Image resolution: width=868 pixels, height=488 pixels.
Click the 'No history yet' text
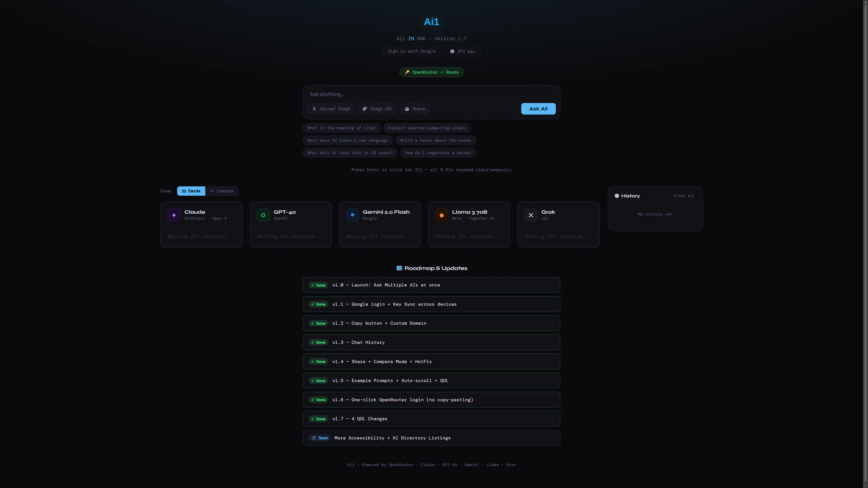[655, 214]
